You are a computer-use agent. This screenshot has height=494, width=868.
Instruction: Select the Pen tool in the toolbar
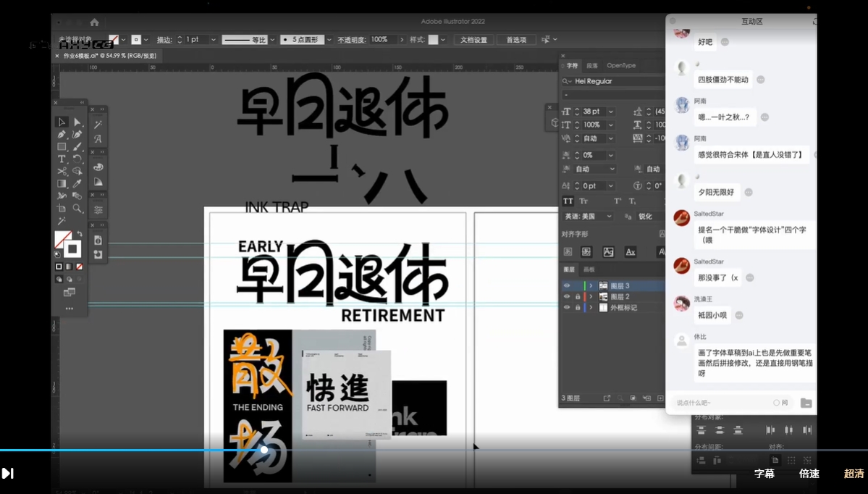point(62,135)
